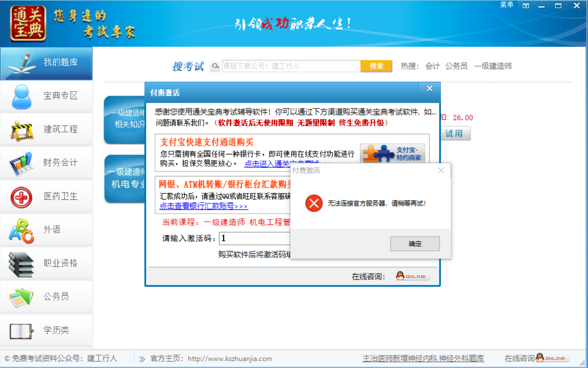Choose 财务会计 chart icon

coord(21,164)
